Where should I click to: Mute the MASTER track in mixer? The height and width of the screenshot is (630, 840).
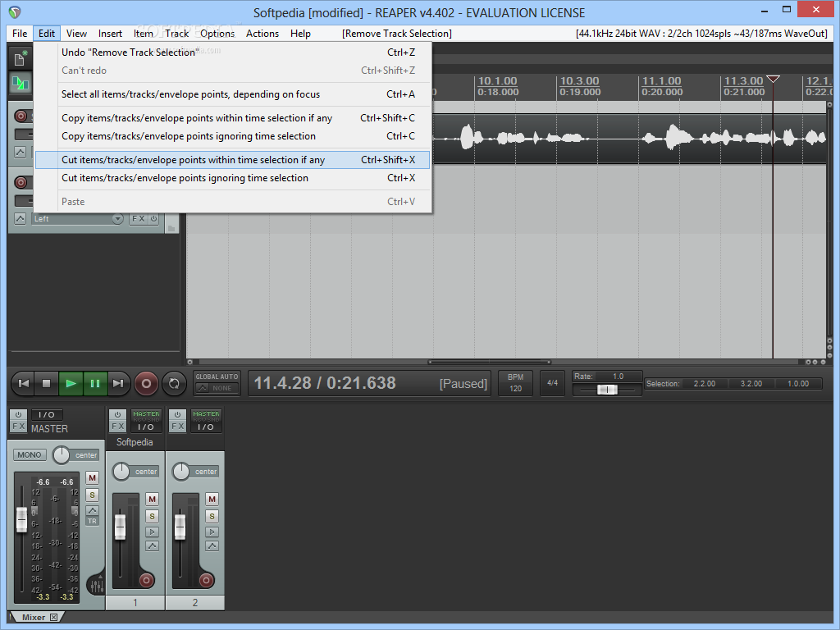pyautogui.click(x=93, y=478)
